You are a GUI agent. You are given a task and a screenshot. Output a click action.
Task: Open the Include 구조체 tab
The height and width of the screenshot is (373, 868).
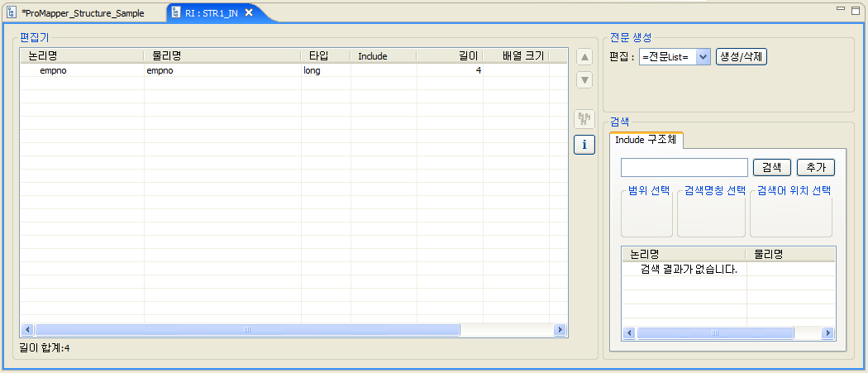(646, 141)
